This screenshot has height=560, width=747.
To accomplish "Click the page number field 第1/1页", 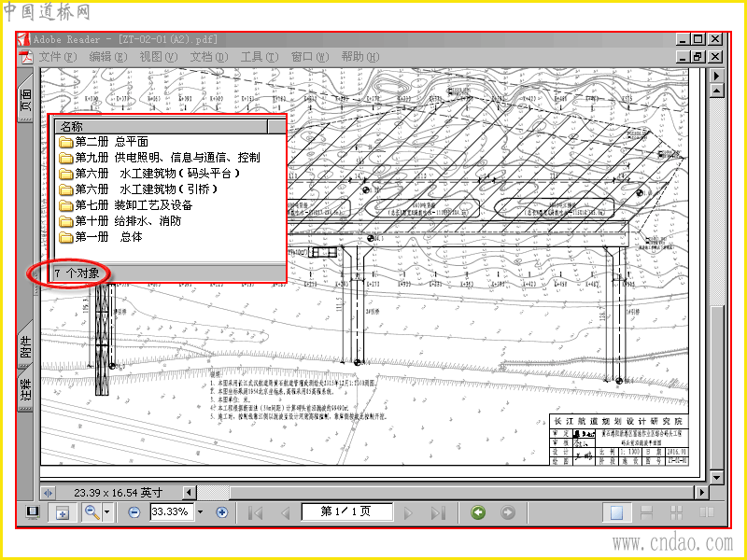I will 346,511.
